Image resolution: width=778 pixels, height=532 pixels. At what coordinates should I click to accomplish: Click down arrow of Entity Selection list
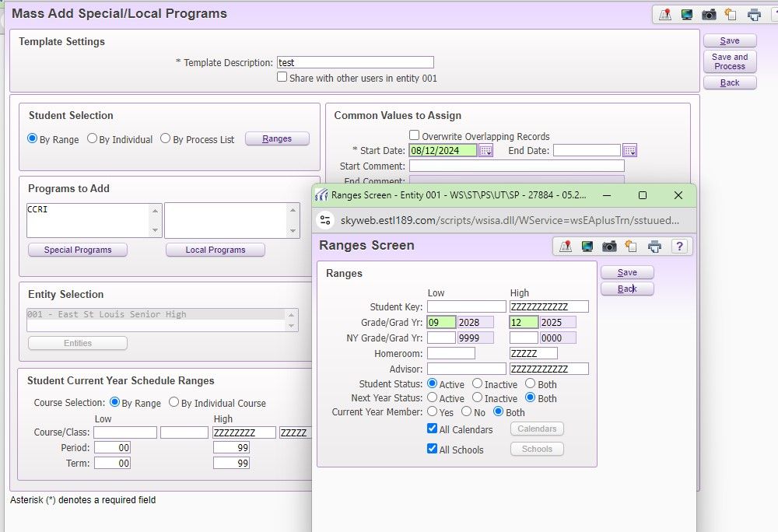(x=293, y=326)
